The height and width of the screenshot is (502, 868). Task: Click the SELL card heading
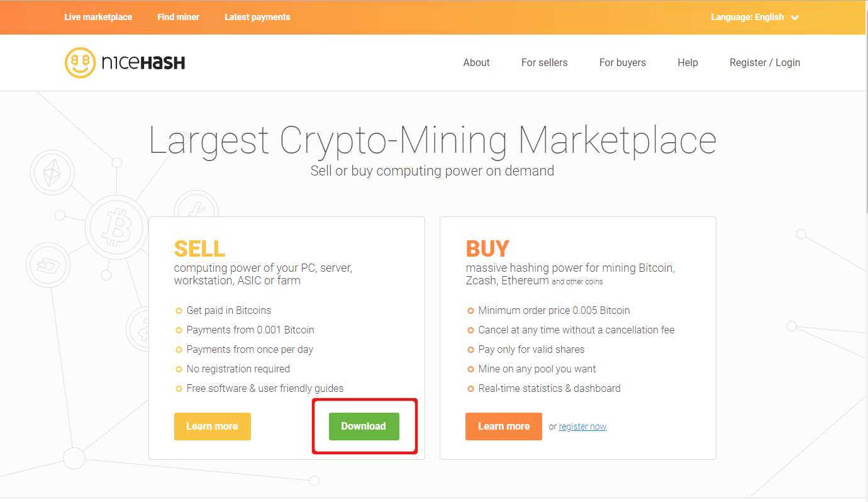pyautogui.click(x=199, y=249)
